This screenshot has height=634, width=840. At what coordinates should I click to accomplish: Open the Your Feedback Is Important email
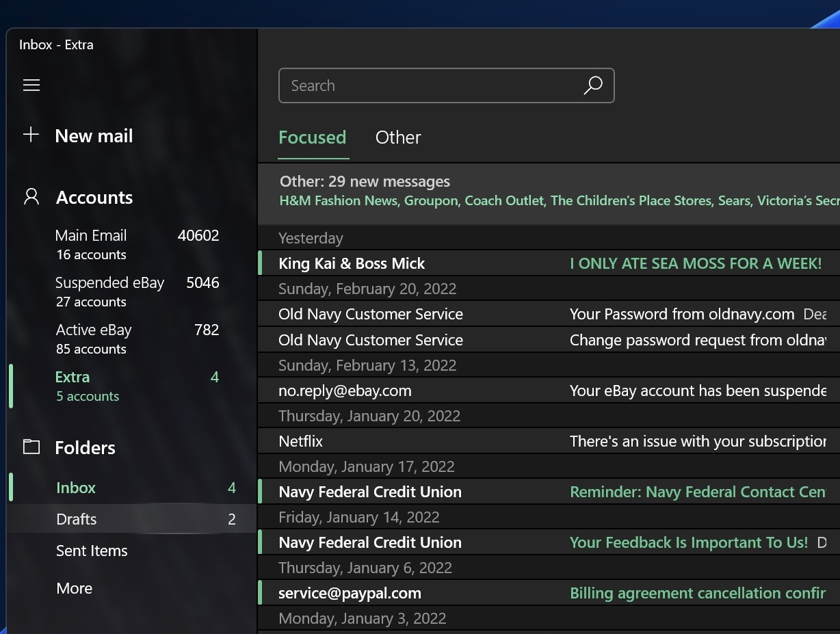549,542
